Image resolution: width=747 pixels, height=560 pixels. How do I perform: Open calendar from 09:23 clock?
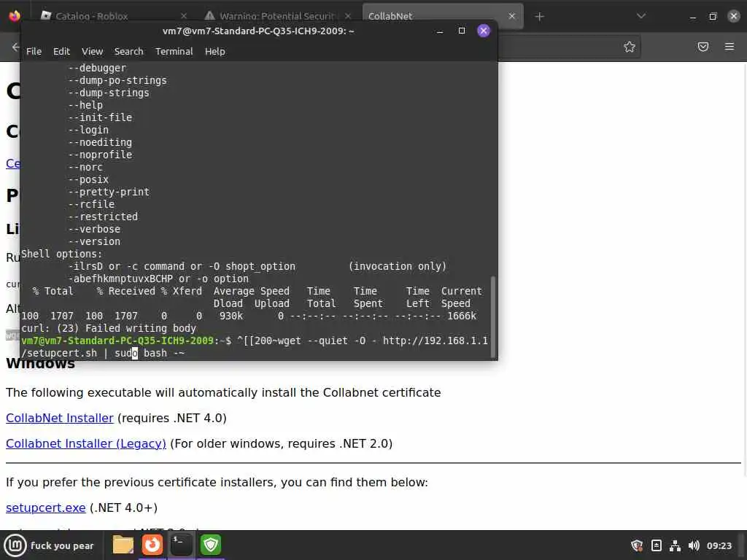coord(719,545)
